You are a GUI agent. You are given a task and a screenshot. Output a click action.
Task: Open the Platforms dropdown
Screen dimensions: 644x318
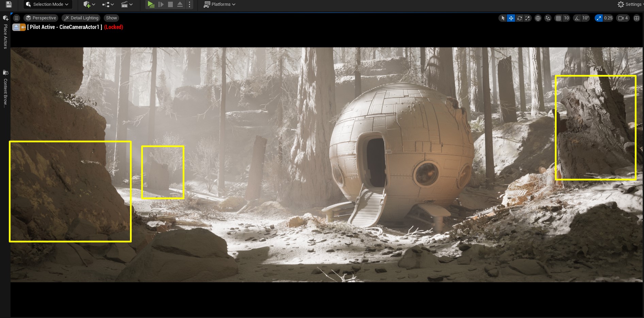(x=219, y=4)
